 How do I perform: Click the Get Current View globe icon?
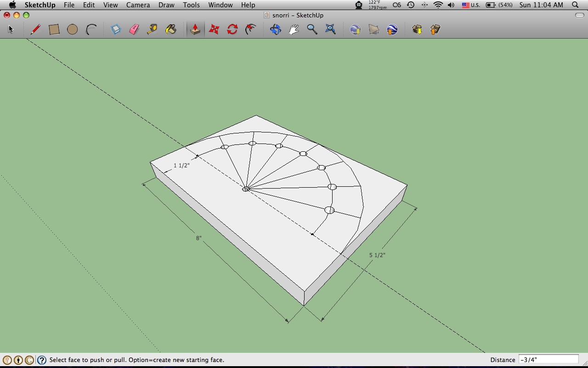[355, 29]
